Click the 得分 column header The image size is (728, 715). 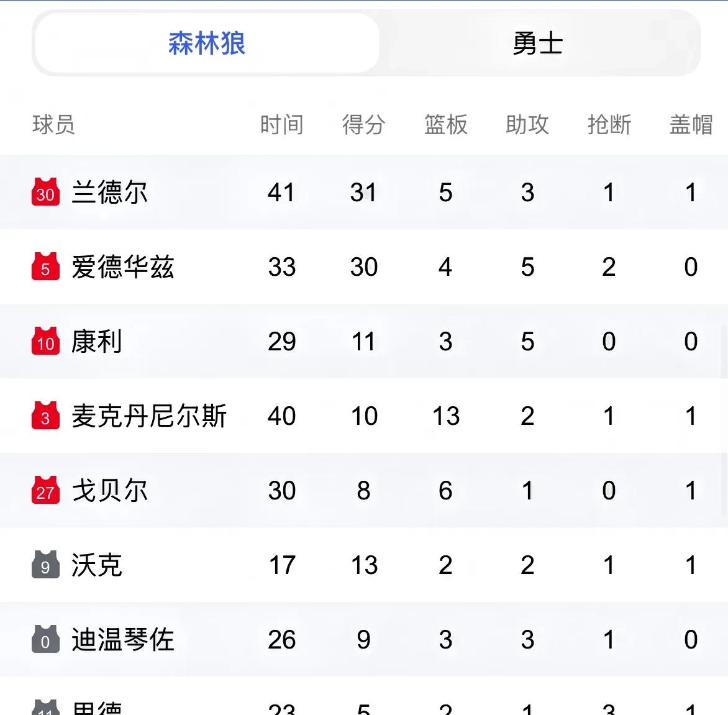coord(363,125)
